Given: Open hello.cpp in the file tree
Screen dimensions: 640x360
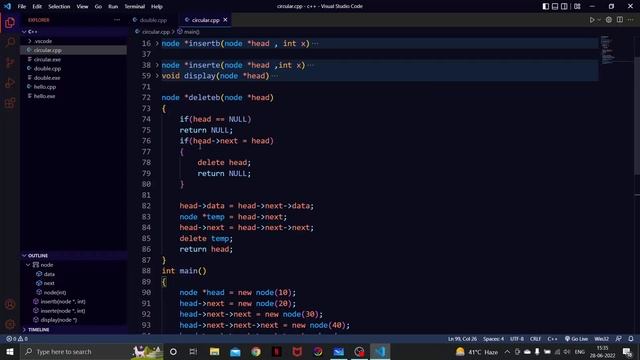Looking at the screenshot, I should (x=73, y=87).
